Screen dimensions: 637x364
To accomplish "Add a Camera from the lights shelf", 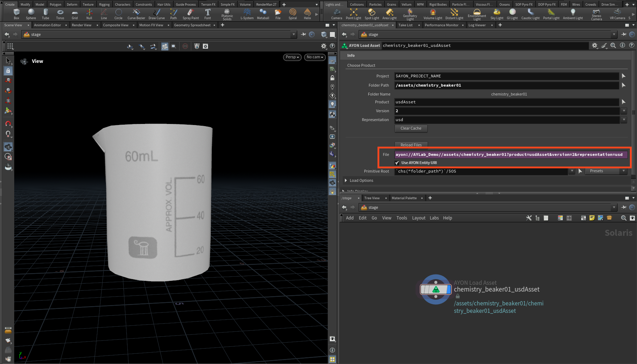I will coord(337,14).
